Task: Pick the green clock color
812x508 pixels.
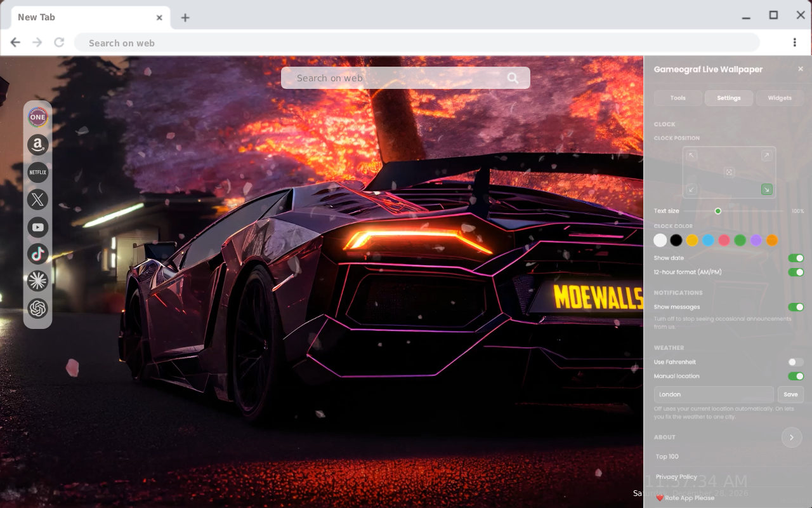Action: (x=740, y=240)
